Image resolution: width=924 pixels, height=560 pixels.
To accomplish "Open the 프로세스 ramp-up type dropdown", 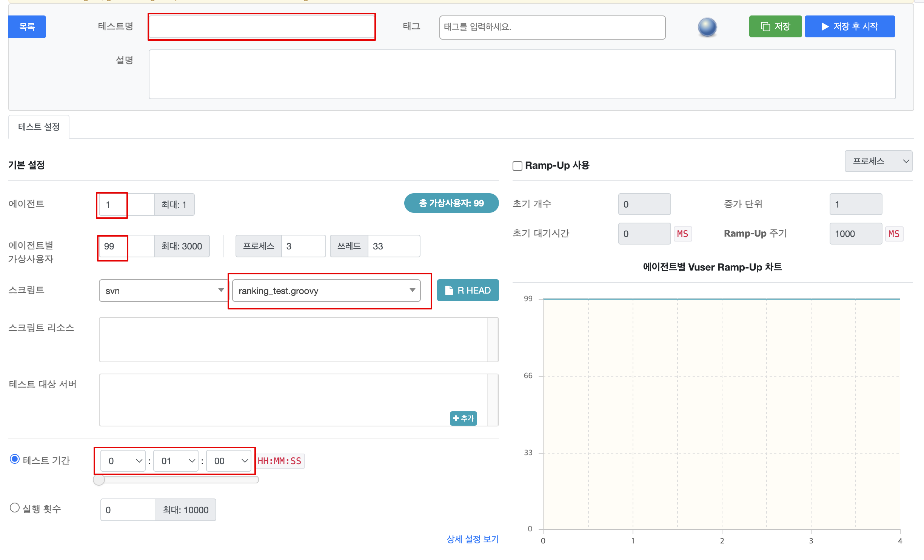I will [878, 161].
